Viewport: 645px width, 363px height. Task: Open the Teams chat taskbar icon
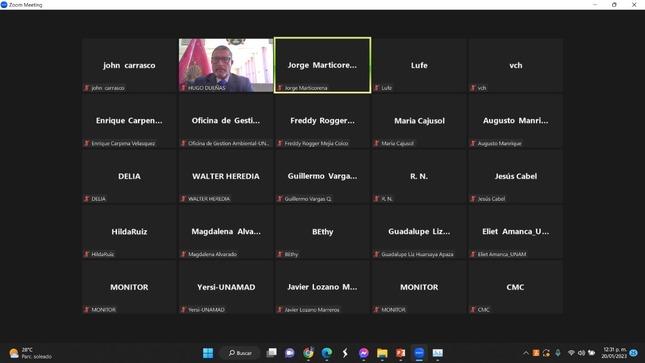point(290,353)
